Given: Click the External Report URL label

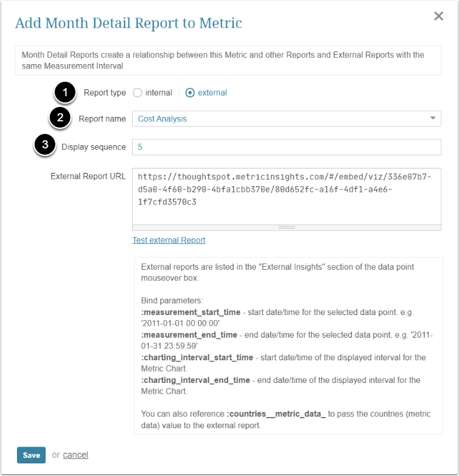Looking at the screenshot, I should (x=88, y=177).
